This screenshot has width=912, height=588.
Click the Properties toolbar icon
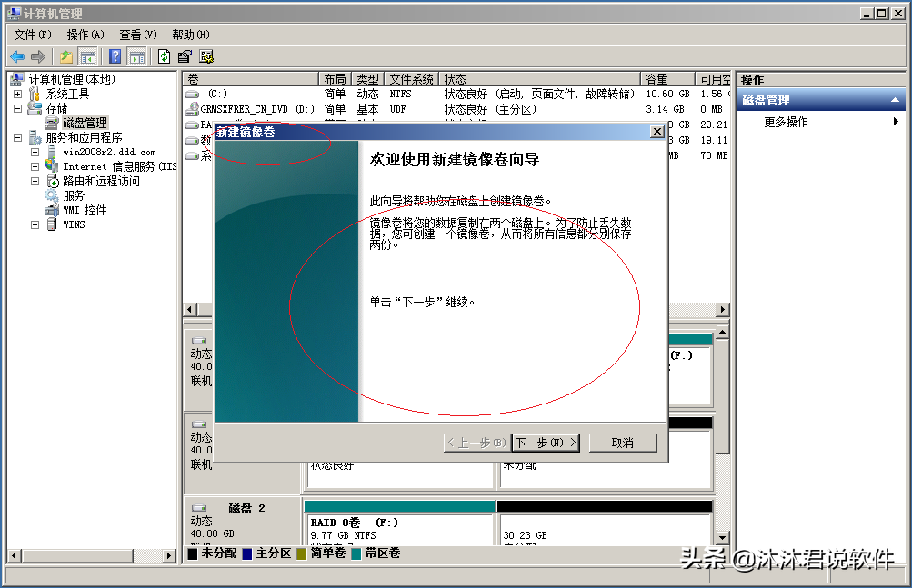pos(185,56)
